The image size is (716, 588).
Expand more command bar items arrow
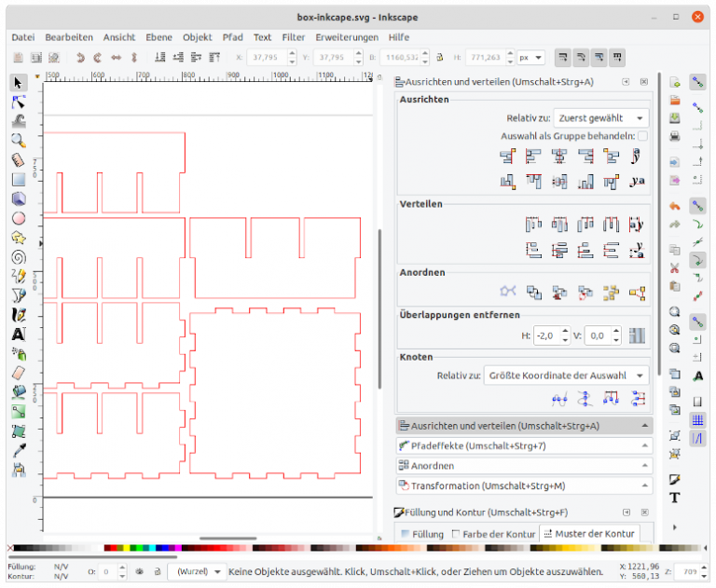(x=675, y=527)
